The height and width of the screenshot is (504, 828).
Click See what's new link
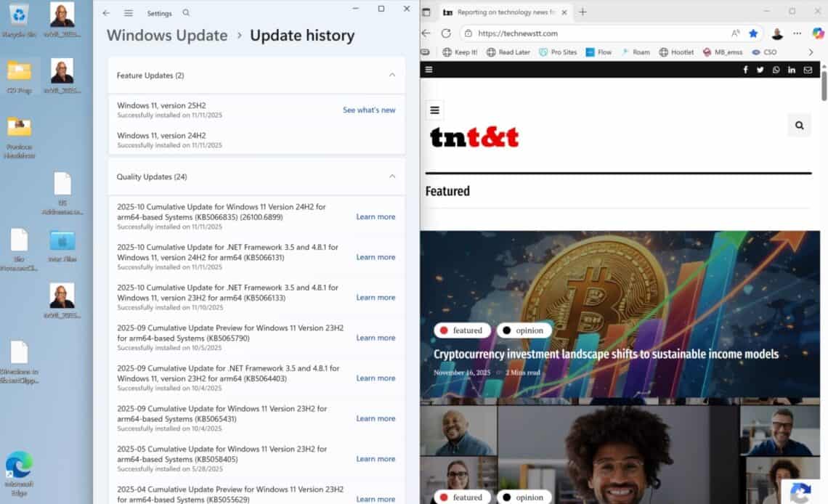369,110
